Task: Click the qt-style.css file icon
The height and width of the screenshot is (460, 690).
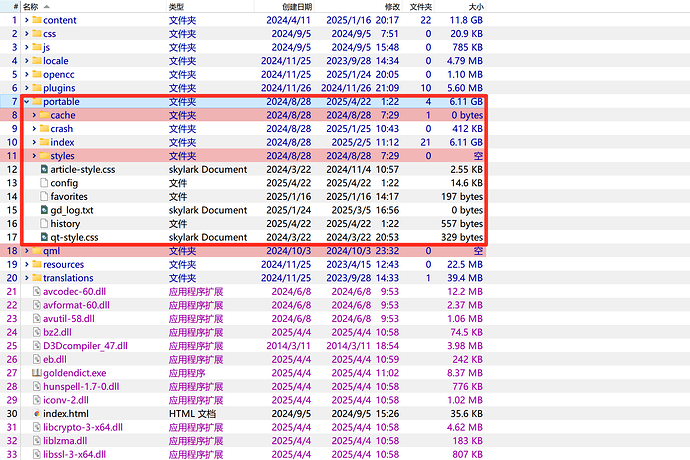Action: 44,237
